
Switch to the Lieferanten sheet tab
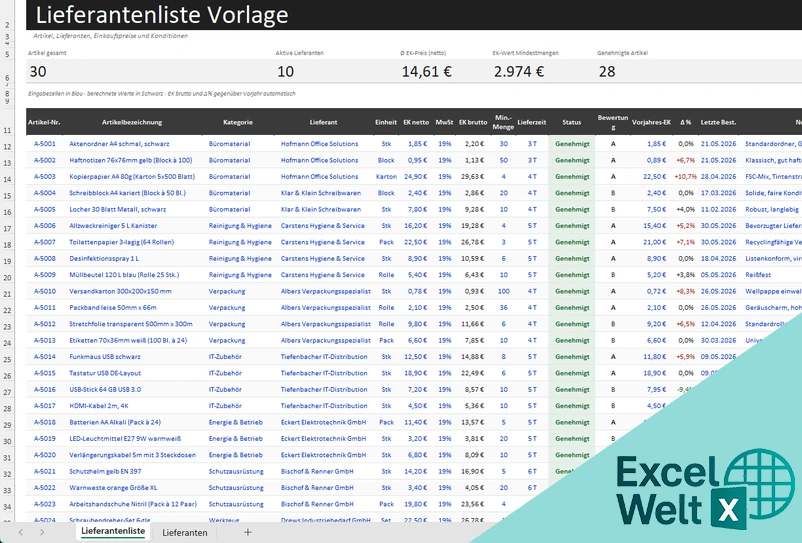(x=185, y=532)
